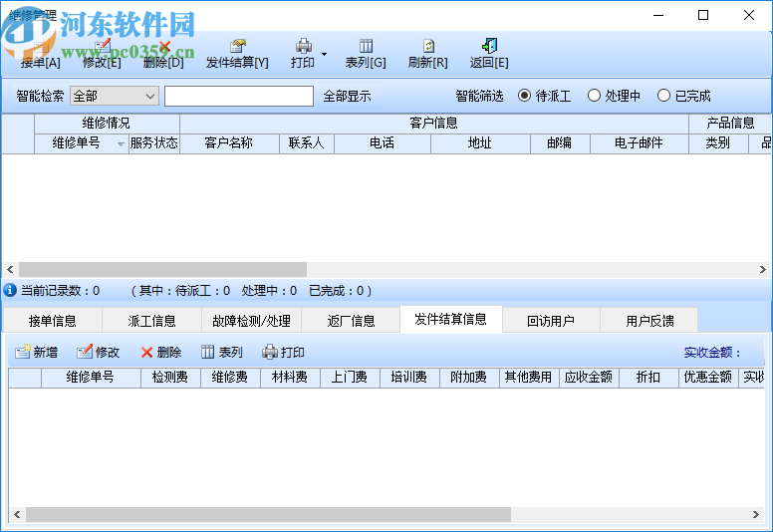Screen dimensions: 773x532
Task: Click the lower grid's scroll right arrow
Action: 756,515
